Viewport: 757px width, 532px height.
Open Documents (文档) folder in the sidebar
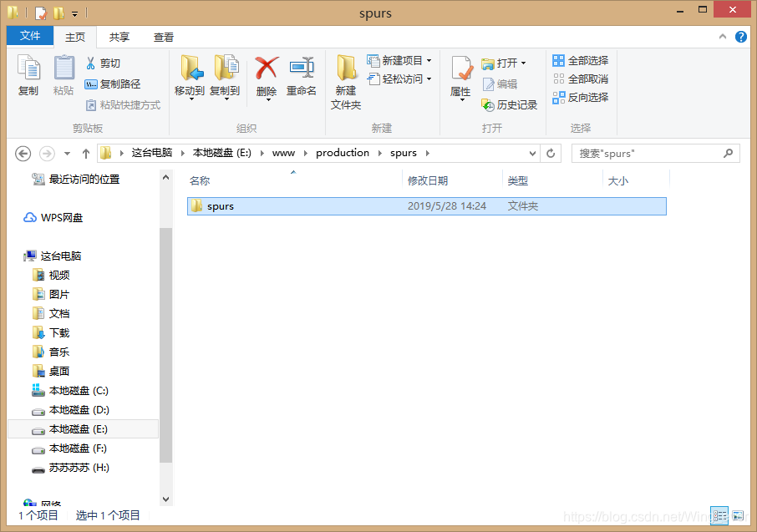(x=51, y=314)
